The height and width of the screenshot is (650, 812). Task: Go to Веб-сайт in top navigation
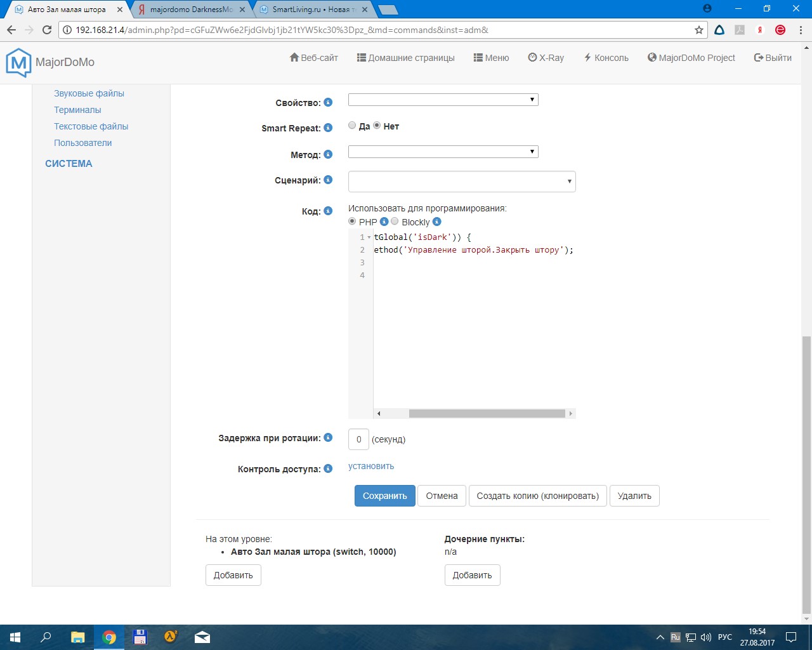[314, 58]
